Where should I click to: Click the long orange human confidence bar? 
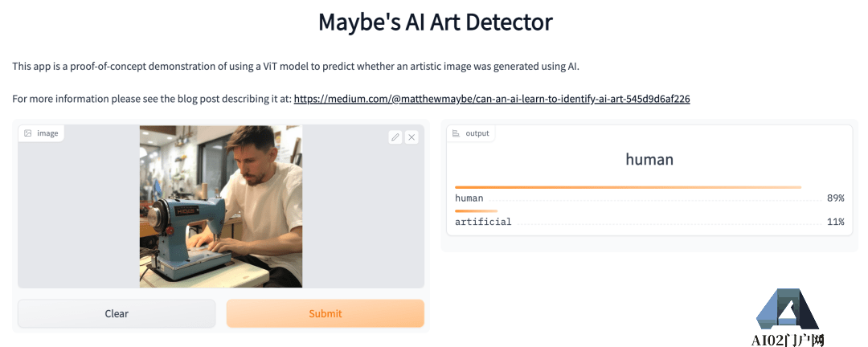coord(628,187)
